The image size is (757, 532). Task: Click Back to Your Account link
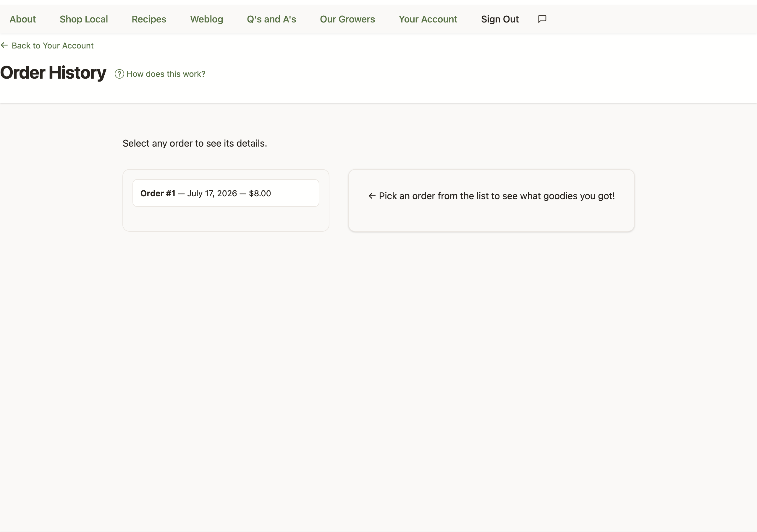point(47,46)
